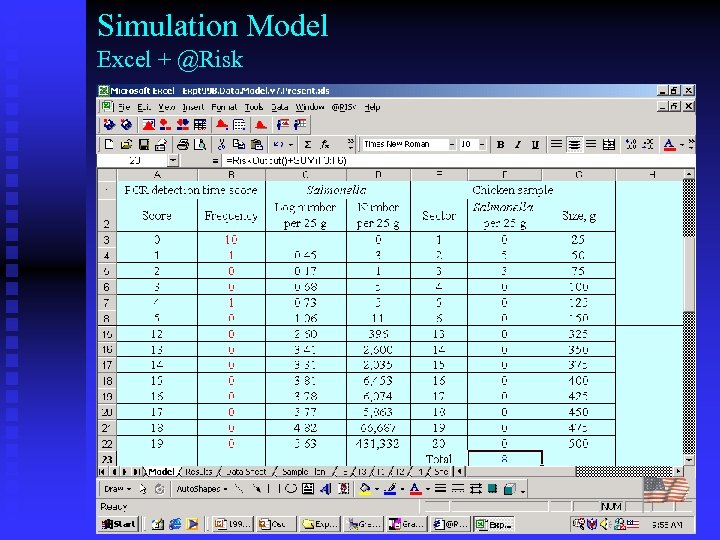720x540 pixels.
Task: Click the 3-D style icon
Action: (x=509, y=489)
